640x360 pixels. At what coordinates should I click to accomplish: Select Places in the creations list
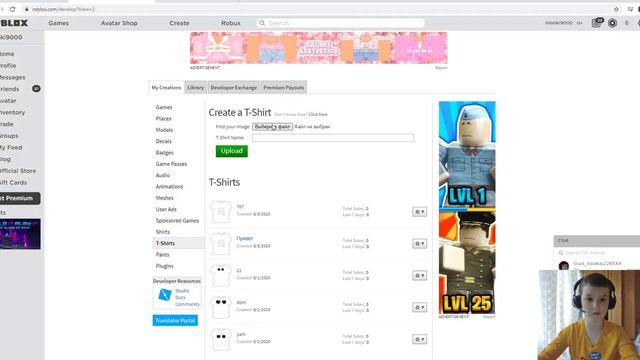pyautogui.click(x=163, y=118)
